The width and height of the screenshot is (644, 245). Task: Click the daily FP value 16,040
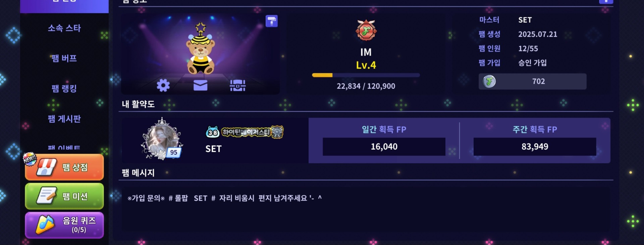[x=384, y=147]
